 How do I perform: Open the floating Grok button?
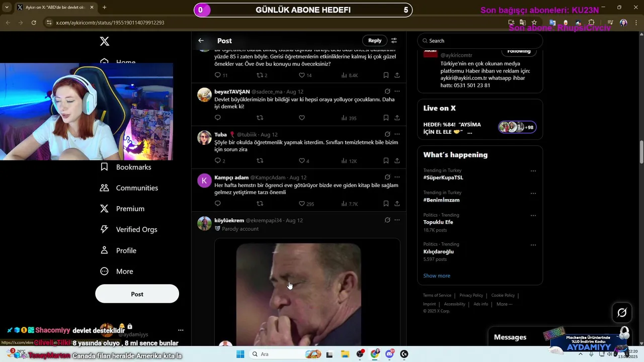pyautogui.click(x=622, y=313)
